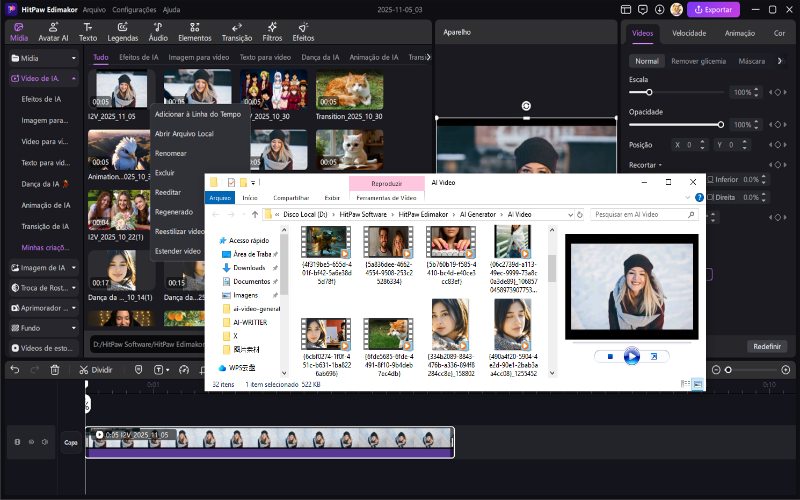Select the Legendas subtitles tool
This screenshot has height=500, width=800.
pos(122,31)
